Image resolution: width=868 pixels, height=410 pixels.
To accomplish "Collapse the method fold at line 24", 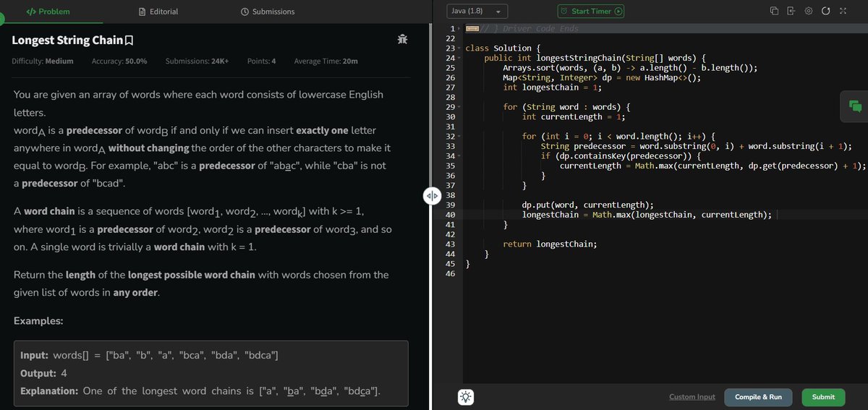I will click(459, 58).
